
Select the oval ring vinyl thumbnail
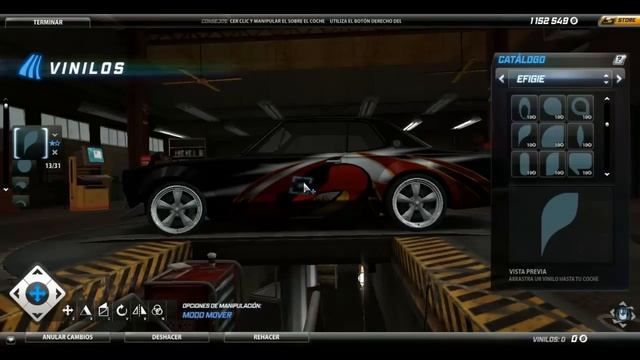click(524, 108)
